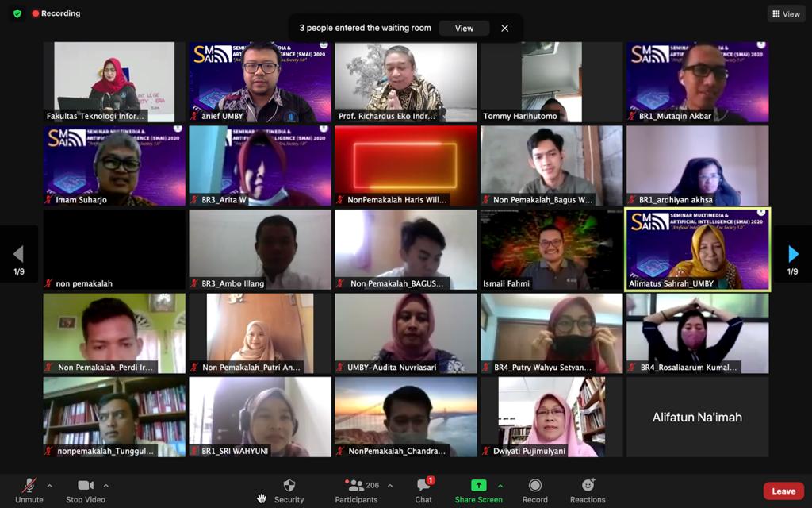The height and width of the screenshot is (508, 812).
Task: Start recording with the Record button
Action: point(535,491)
